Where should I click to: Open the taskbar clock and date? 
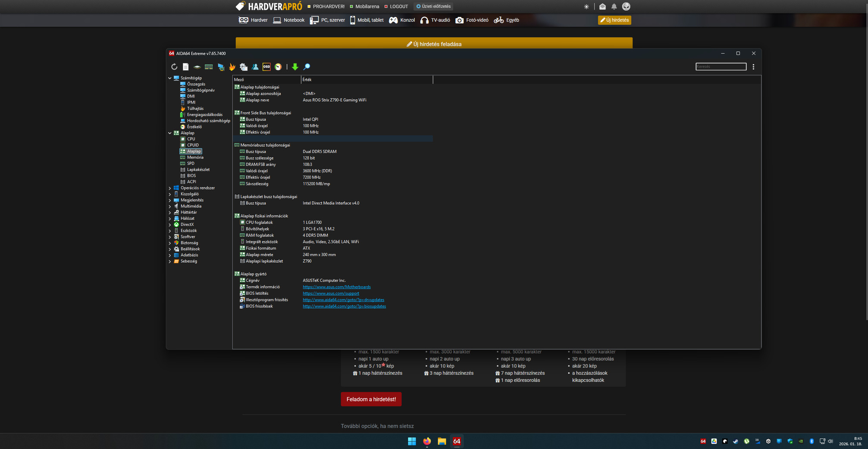(850, 441)
